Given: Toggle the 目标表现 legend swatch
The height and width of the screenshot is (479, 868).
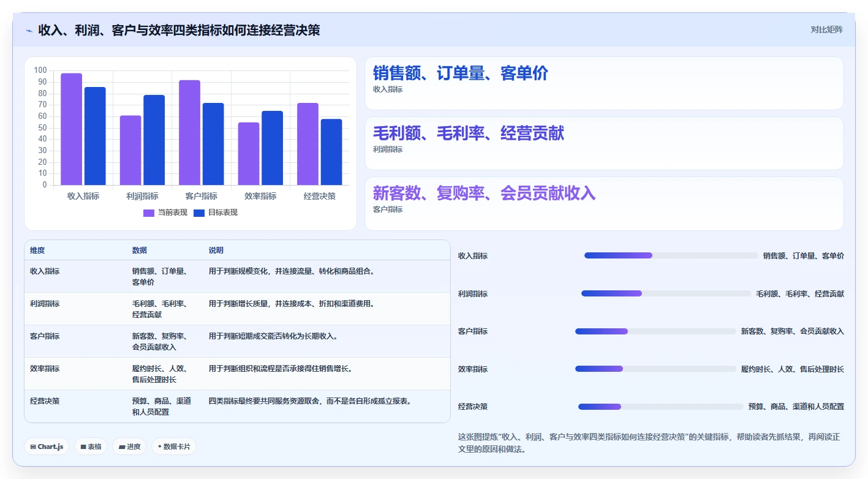Looking at the screenshot, I should (199, 213).
